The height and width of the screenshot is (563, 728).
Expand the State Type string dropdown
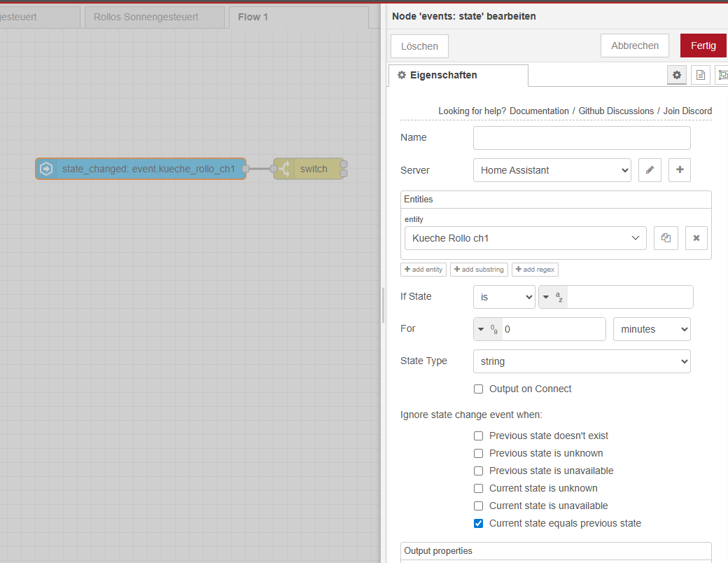coord(581,361)
